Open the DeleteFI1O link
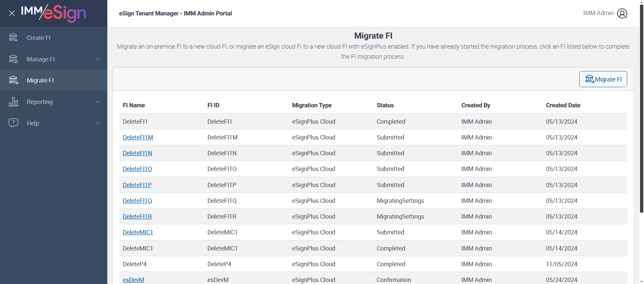The width and height of the screenshot is (644, 284). coord(137,169)
